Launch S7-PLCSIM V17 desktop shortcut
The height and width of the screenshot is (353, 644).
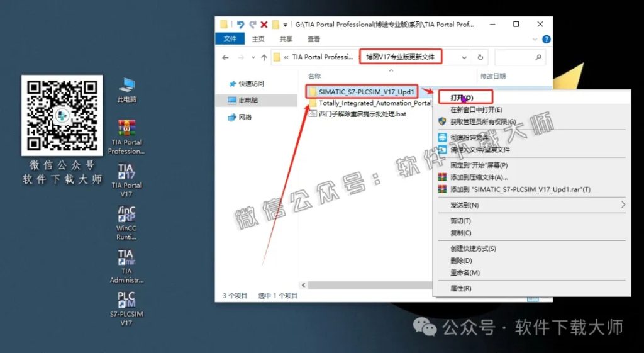[x=126, y=308]
